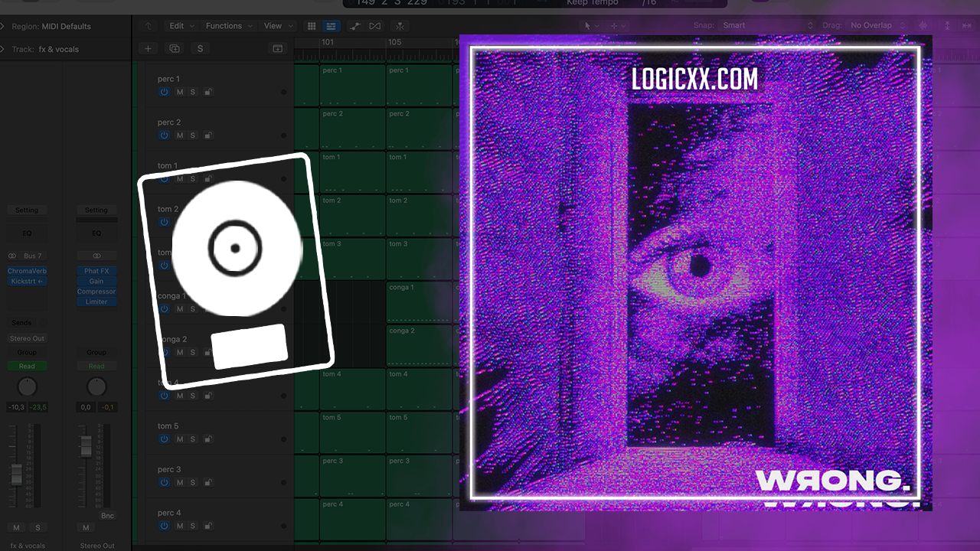Solo the perc 2 track
Viewport: 980px width, 551px height.
tap(193, 135)
